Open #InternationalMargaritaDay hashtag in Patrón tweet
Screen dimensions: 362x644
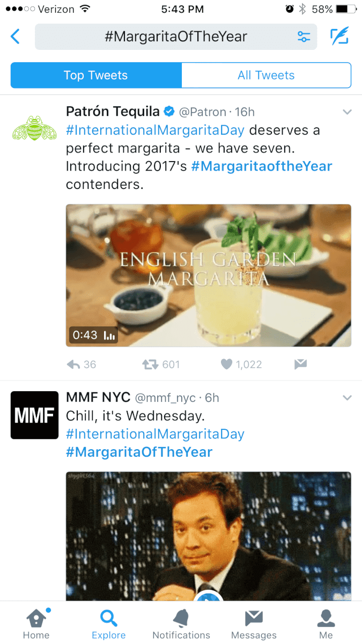click(x=155, y=130)
